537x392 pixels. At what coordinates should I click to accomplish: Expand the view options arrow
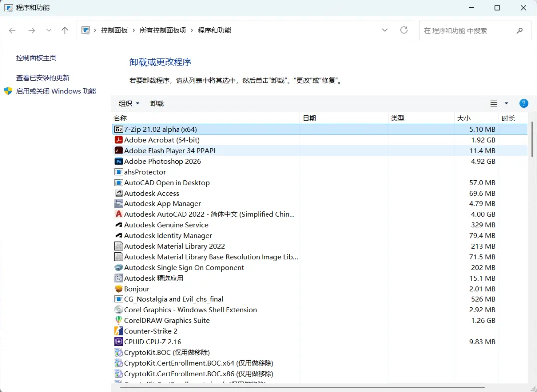[506, 103]
